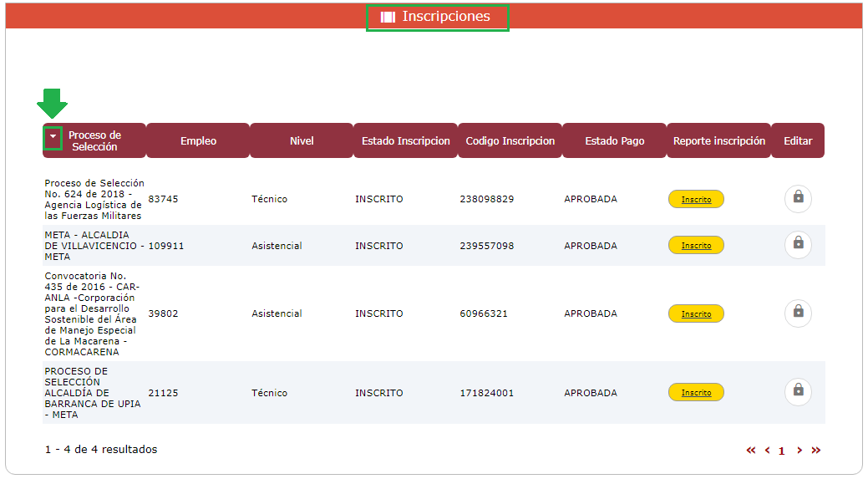Click the Estado Inscripcion column header
Viewport: 868px width, 479px height.
(405, 141)
